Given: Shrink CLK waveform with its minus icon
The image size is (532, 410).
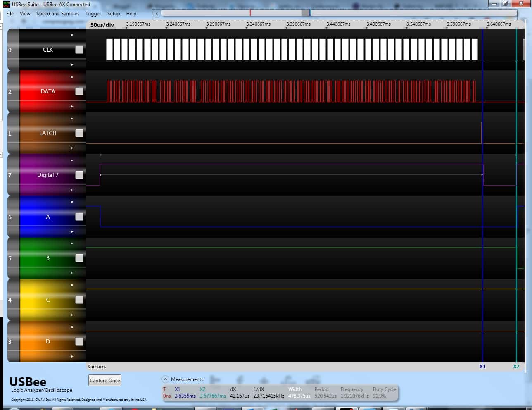Looking at the screenshot, I should click(x=72, y=35).
